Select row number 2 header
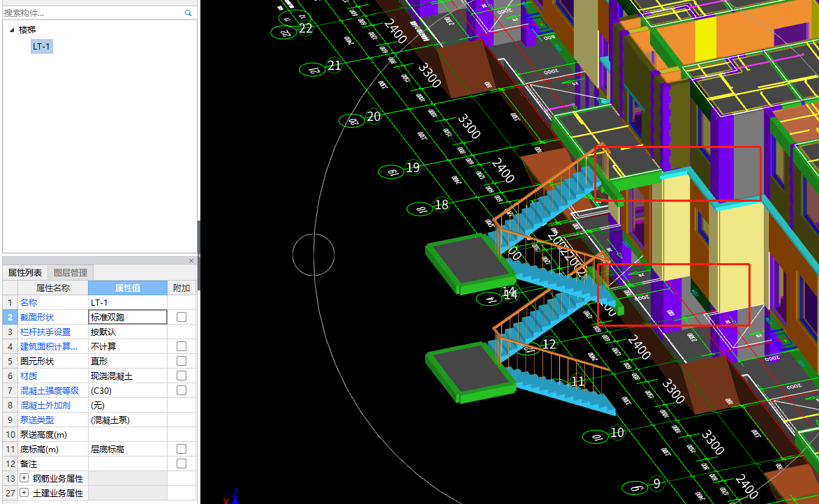This screenshot has height=504, width=819. (x=10, y=317)
